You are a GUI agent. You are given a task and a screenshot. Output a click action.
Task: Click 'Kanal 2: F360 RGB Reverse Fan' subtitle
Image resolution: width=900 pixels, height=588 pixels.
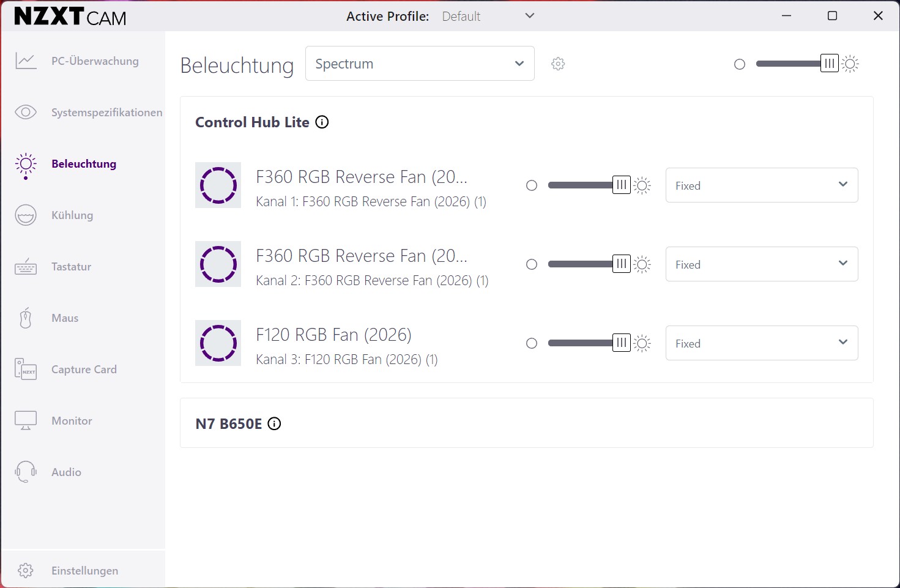pos(372,281)
